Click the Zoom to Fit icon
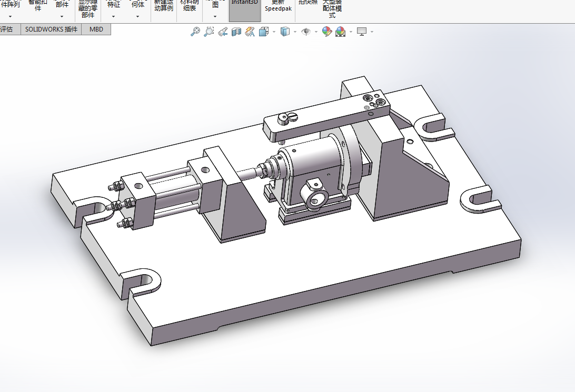 pyautogui.click(x=195, y=32)
